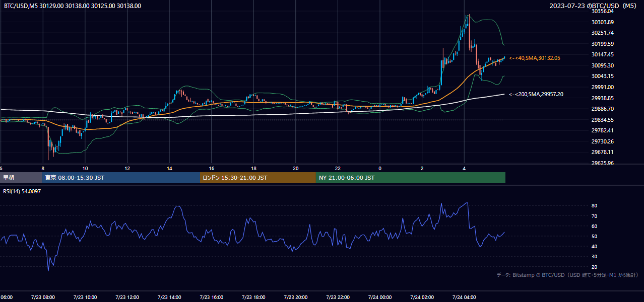The height and width of the screenshot is (302, 644).
Task: Click RSI scale level 50
Action: pyautogui.click(x=595, y=236)
